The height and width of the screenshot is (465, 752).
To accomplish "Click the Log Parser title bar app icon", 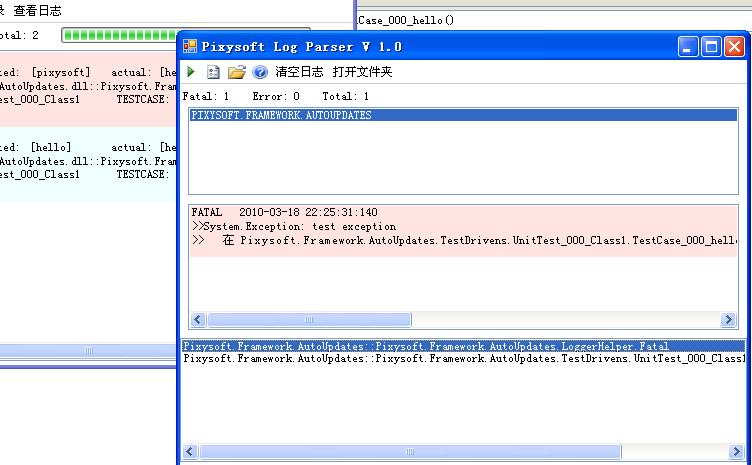I will click(x=190, y=46).
